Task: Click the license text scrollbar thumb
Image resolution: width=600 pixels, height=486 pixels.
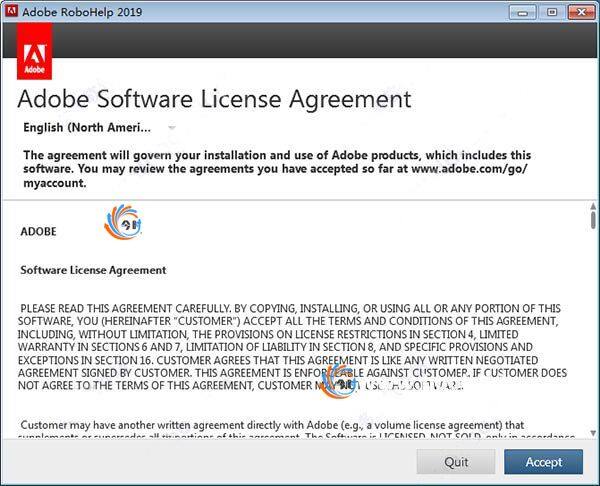Action: tap(593, 220)
